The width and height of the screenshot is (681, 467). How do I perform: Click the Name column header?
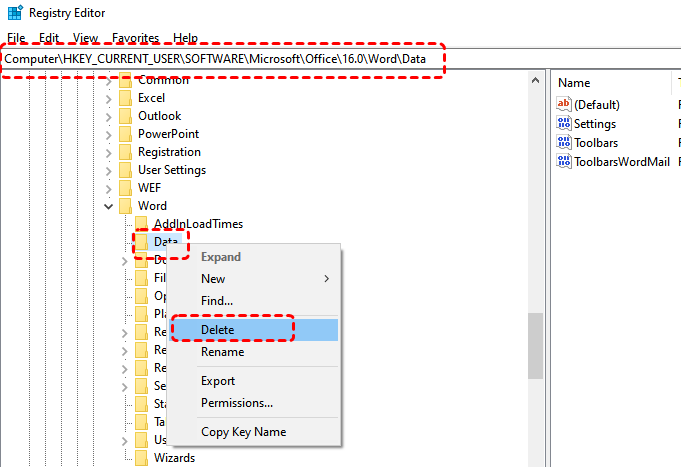coord(574,83)
